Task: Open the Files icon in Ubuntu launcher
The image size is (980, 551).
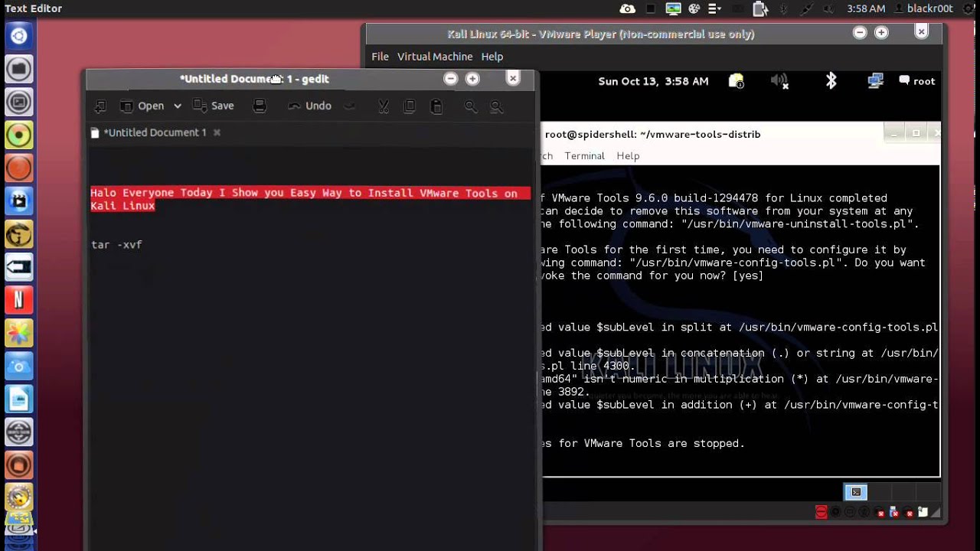Action: coord(19,69)
